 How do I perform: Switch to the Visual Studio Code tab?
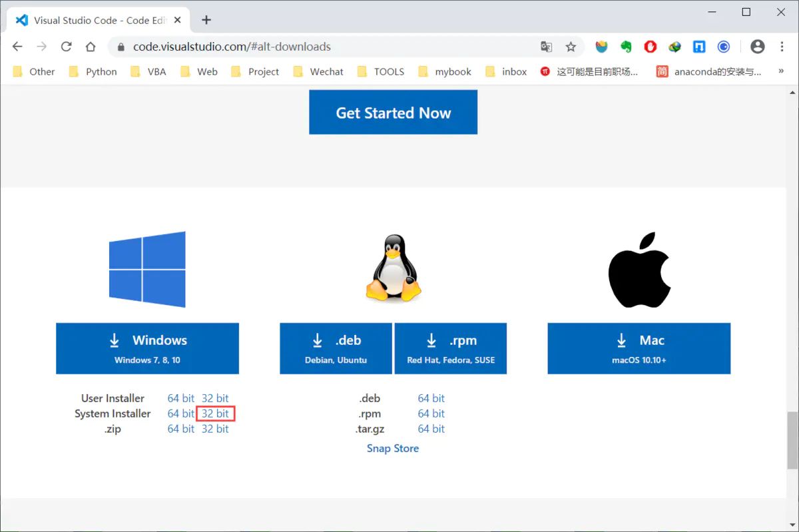pos(93,19)
